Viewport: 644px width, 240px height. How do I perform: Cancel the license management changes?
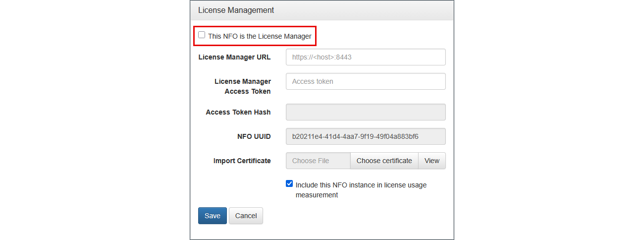[x=246, y=216]
